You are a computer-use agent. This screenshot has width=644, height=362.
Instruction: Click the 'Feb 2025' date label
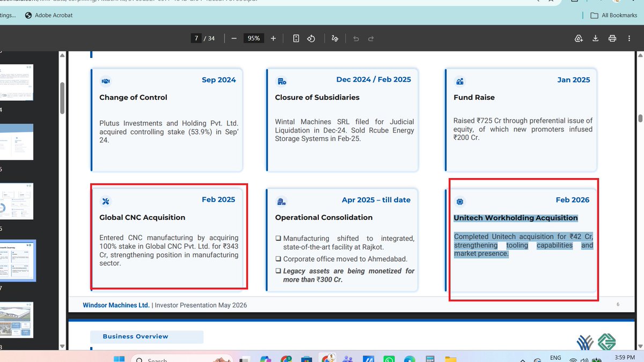click(218, 200)
